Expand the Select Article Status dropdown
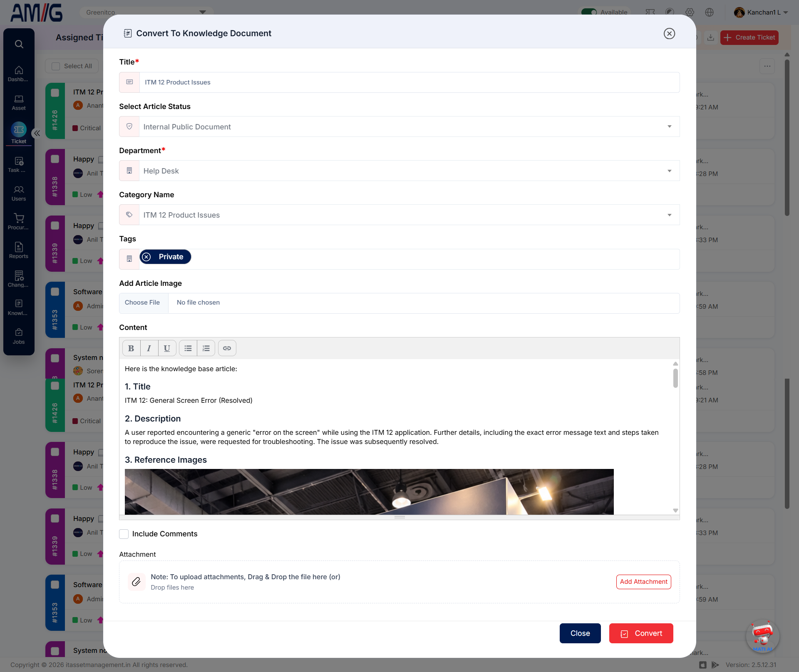Screen dimensions: 799x672 pos(399,126)
